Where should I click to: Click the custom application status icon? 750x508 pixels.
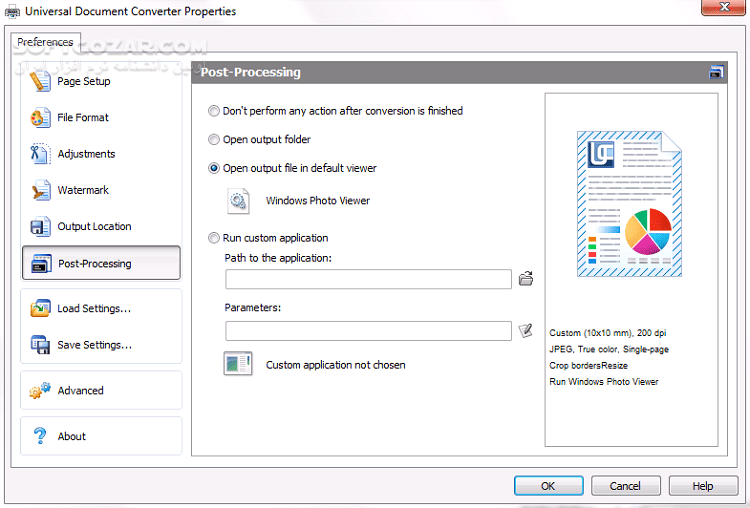238,364
